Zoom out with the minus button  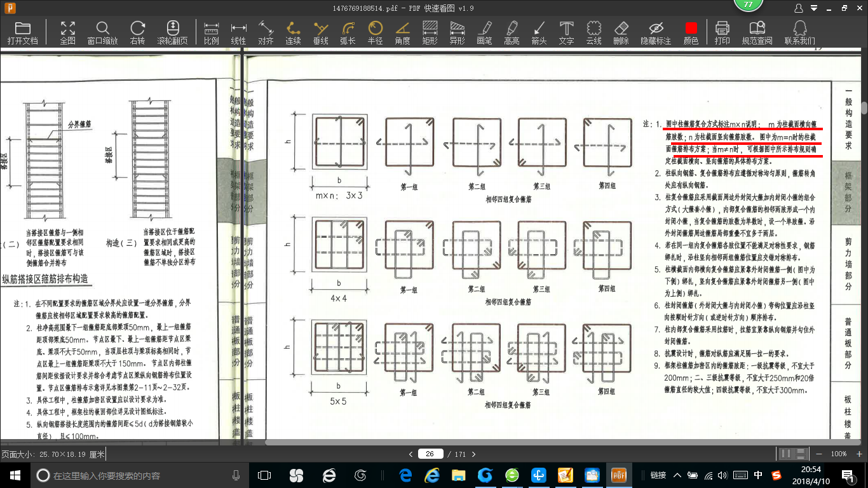pos(818,454)
